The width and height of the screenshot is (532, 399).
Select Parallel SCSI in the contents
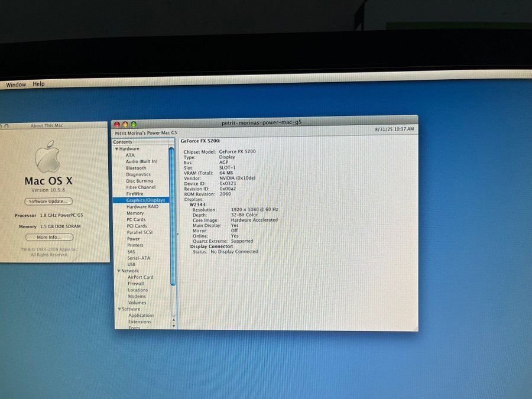click(x=140, y=232)
